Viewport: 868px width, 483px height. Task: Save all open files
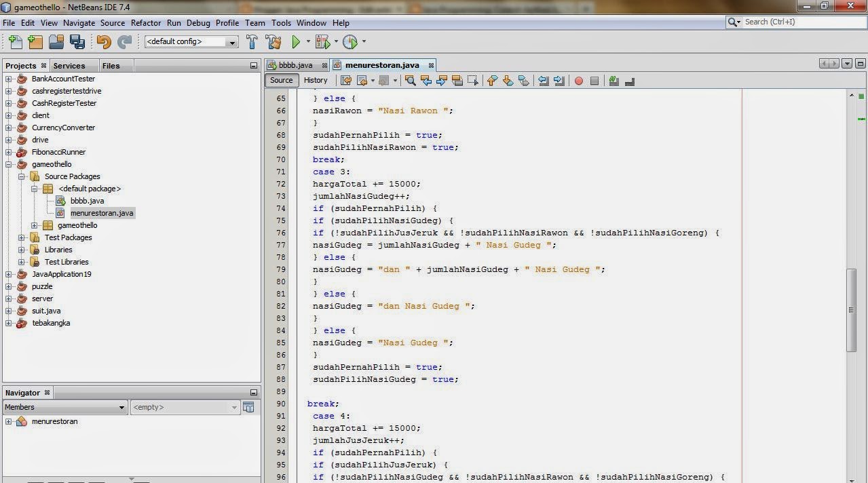(77, 41)
